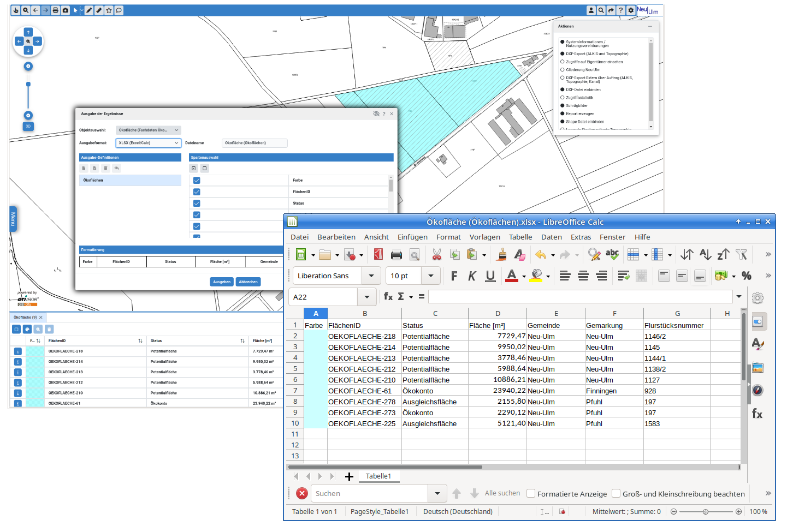Export the spreadsheet directly as PDF
Screen dimensions: 787x532
click(378, 254)
